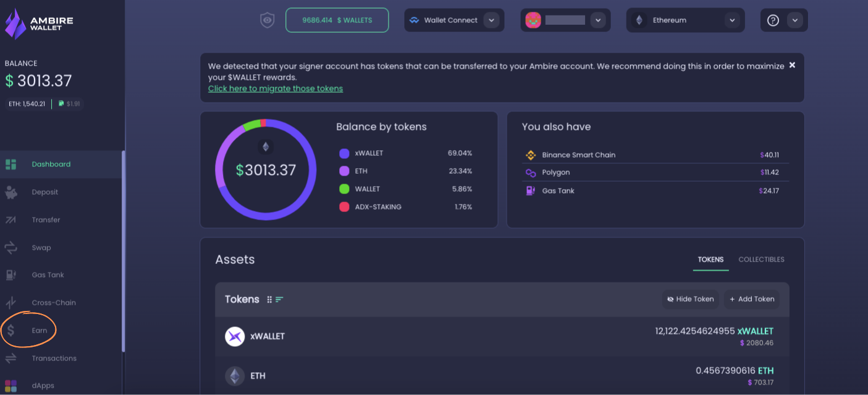Click the 0.4567390616 ETH amount
This screenshot has height=395, width=868.
735,371
